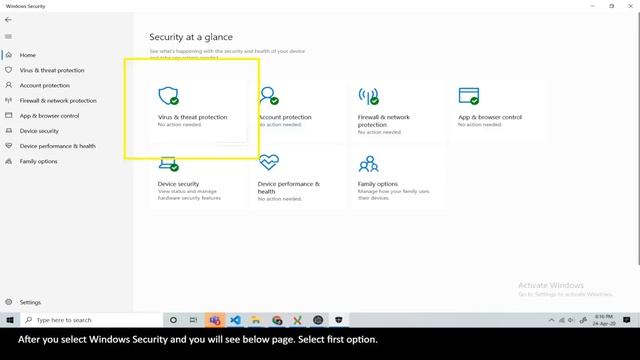This screenshot has height=360, width=640.
Task: Click the taskbar search box
Action: [x=91, y=320]
